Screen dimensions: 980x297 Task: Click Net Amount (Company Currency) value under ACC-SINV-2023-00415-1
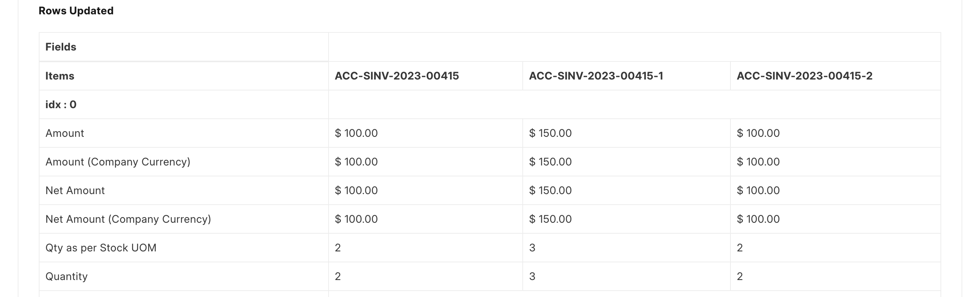(x=550, y=219)
